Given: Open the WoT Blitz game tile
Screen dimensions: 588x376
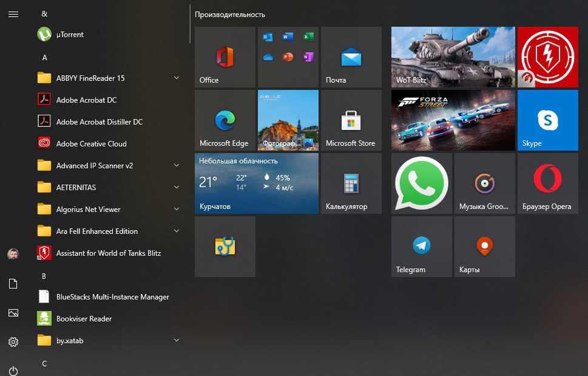Looking at the screenshot, I should (453, 57).
